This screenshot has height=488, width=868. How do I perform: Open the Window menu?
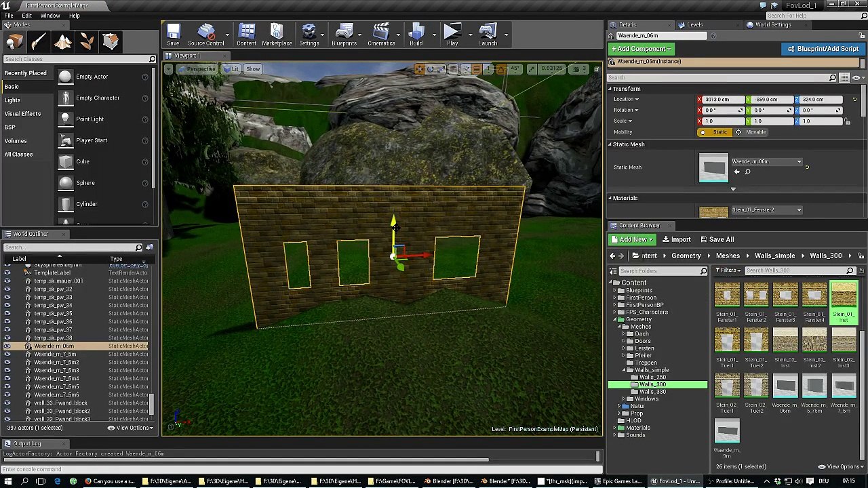pyautogui.click(x=50, y=16)
